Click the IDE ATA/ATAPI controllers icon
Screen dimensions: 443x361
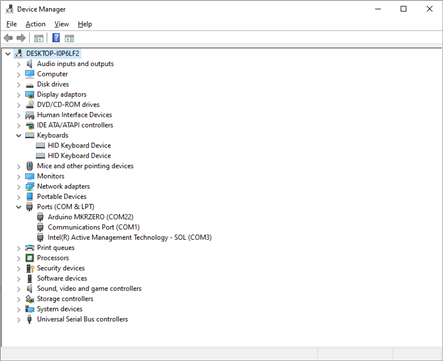tap(30, 125)
